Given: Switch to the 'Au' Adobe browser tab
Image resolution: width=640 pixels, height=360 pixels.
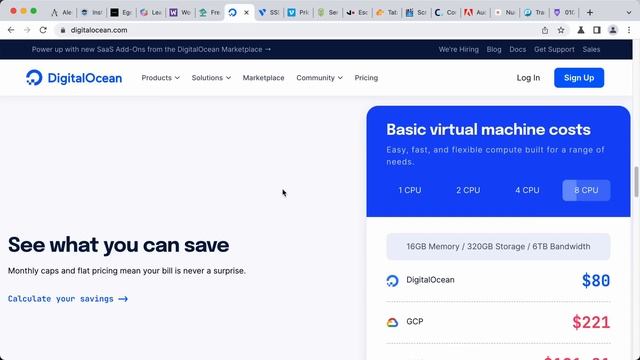Looking at the screenshot, I should pos(475,13).
